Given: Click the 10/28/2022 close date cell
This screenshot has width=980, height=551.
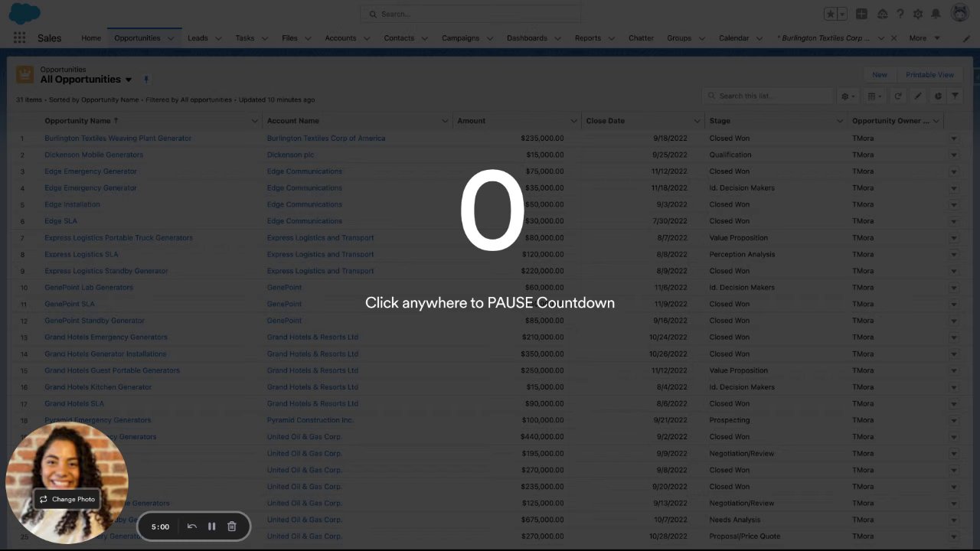Looking at the screenshot, I should [x=668, y=536].
